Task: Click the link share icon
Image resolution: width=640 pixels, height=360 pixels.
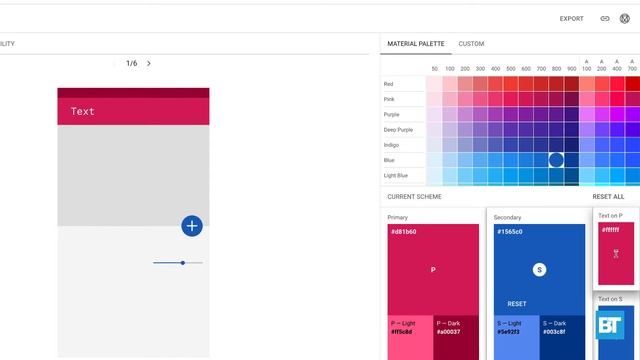Action: tap(604, 18)
